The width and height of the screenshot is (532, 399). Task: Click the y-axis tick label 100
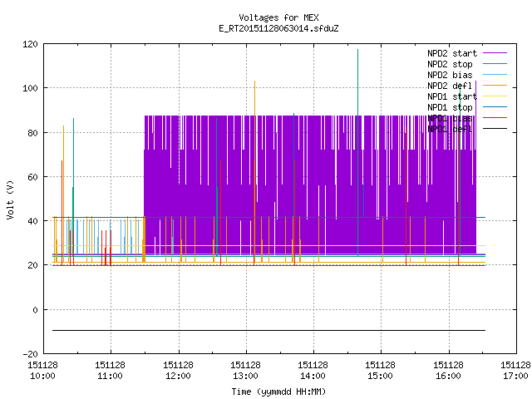(30, 88)
